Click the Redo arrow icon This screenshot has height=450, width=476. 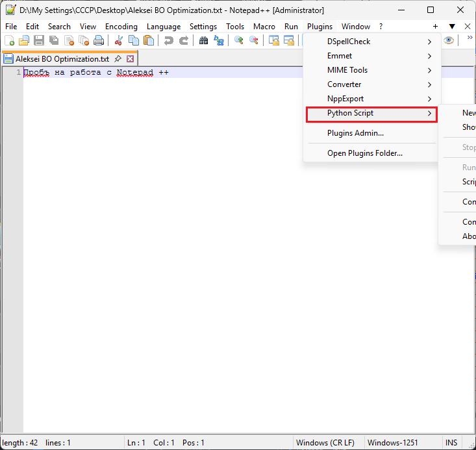click(x=184, y=40)
